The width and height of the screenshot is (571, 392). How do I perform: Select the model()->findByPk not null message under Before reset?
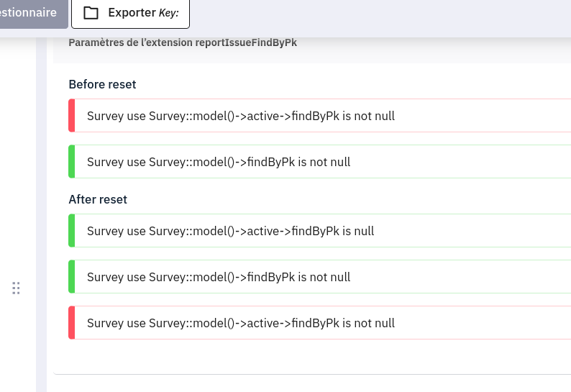tap(219, 162)
